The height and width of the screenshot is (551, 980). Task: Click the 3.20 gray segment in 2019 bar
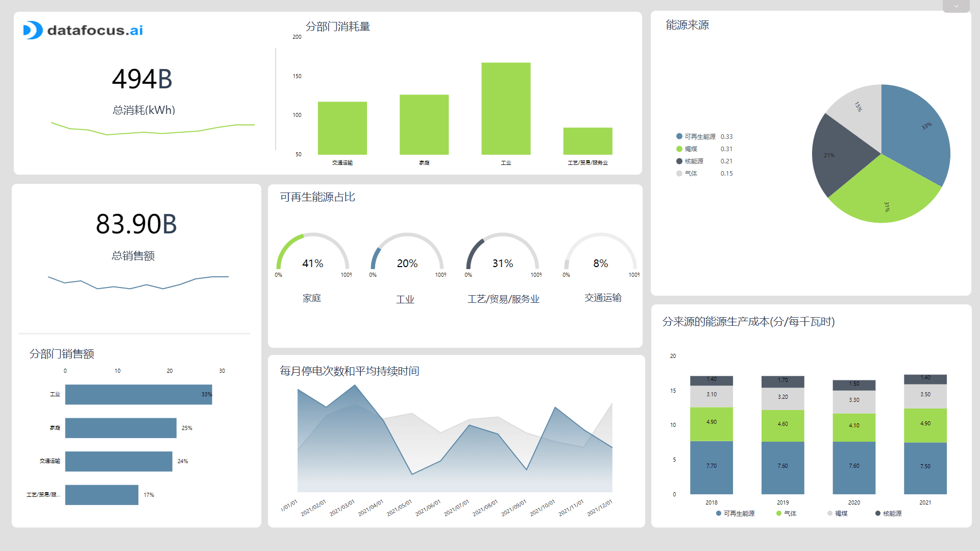783,399
